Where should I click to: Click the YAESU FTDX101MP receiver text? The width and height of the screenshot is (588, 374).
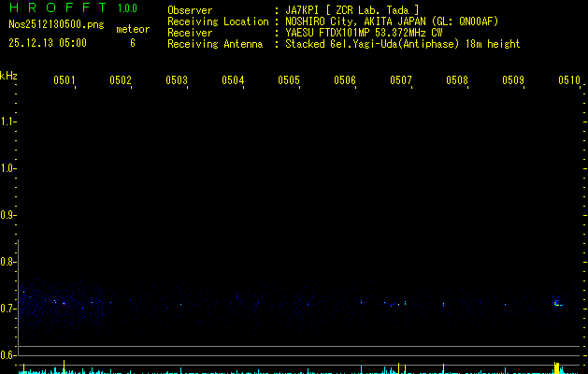pos(364,33)
